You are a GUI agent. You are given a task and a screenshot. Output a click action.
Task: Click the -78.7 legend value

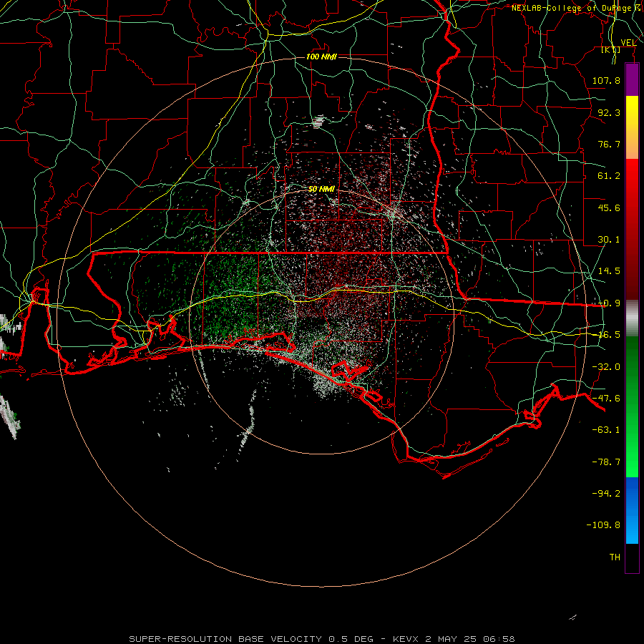click(x=606, y=462)
